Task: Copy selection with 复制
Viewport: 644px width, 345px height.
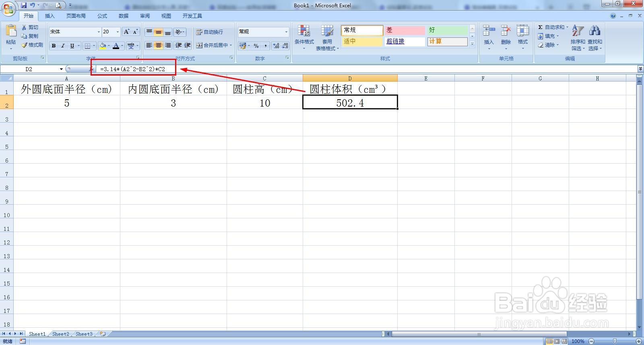Action: pos(31,36)
